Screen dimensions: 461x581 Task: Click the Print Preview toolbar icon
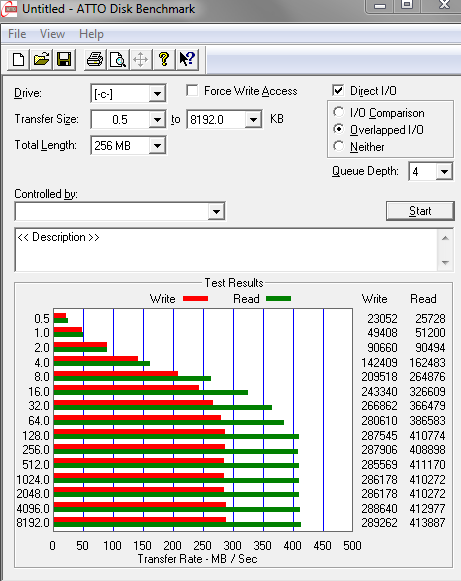pos(118,59)
